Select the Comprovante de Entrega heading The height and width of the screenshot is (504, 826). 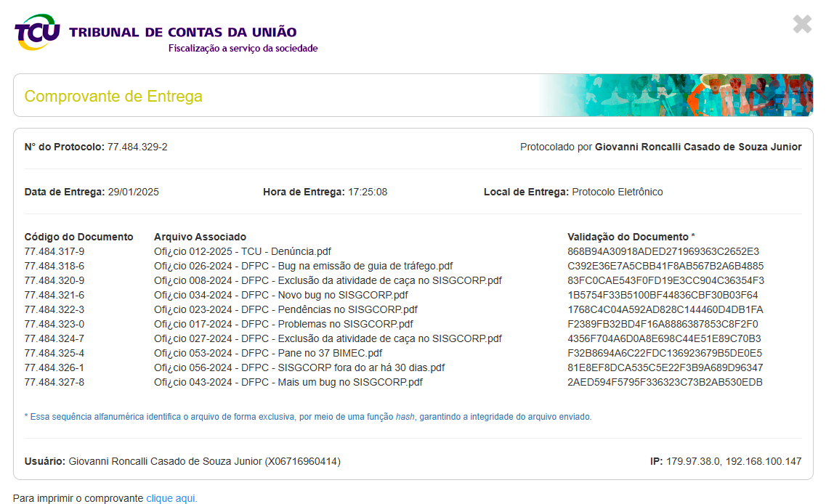113,97
